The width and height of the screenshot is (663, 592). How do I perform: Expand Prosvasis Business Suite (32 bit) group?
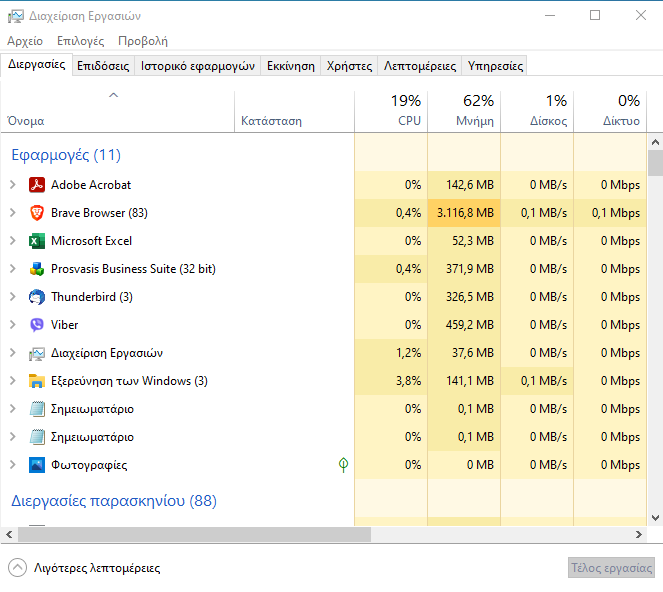[x=13, y=269]
